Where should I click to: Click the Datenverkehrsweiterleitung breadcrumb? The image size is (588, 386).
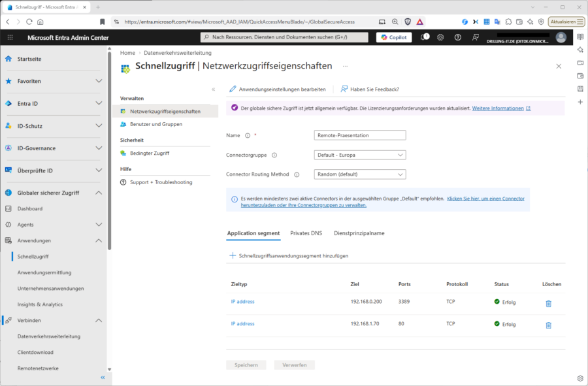(178, 53)
